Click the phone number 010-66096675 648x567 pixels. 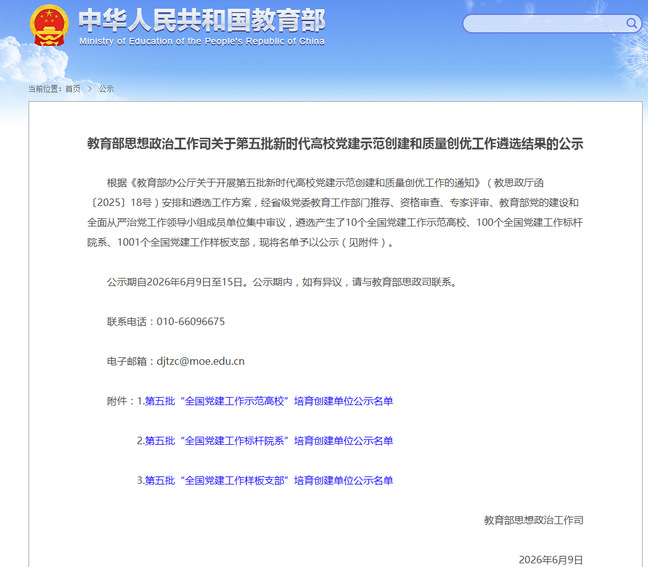[191, 322]
